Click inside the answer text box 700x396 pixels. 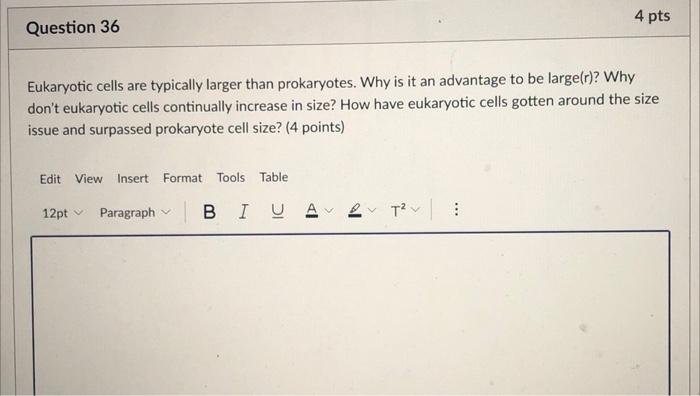[350, 313]
